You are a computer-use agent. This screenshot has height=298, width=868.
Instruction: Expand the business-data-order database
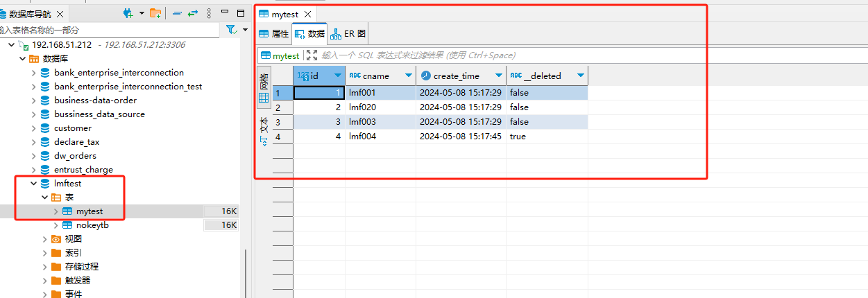(33, 100)
